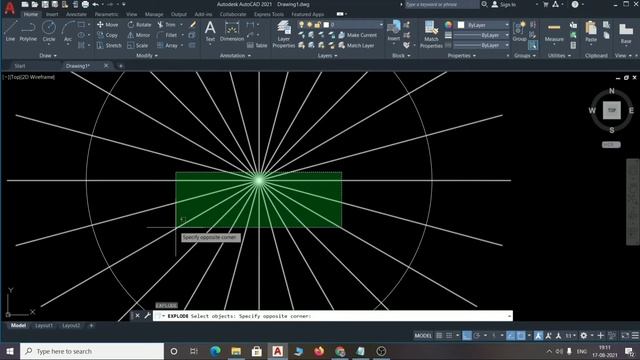The width and height of the screenshot is (640, 360).
Task: Click Undo arrow in quick access toolbar
Action: pyautogui.click(x=95, y=4)
